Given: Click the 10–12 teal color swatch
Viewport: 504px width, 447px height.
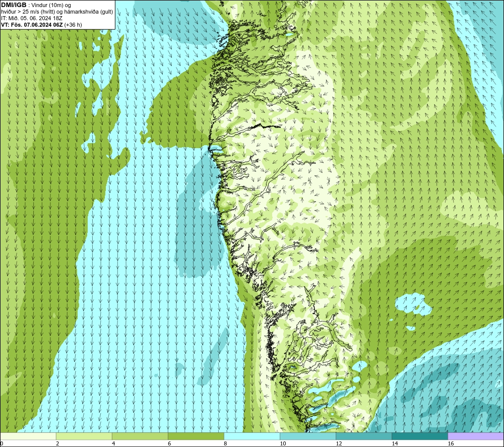Looking at the screenshot, I should (x=307, y=436).
